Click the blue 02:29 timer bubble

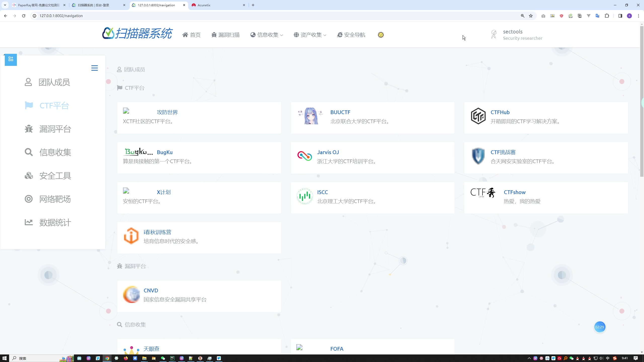599,327
